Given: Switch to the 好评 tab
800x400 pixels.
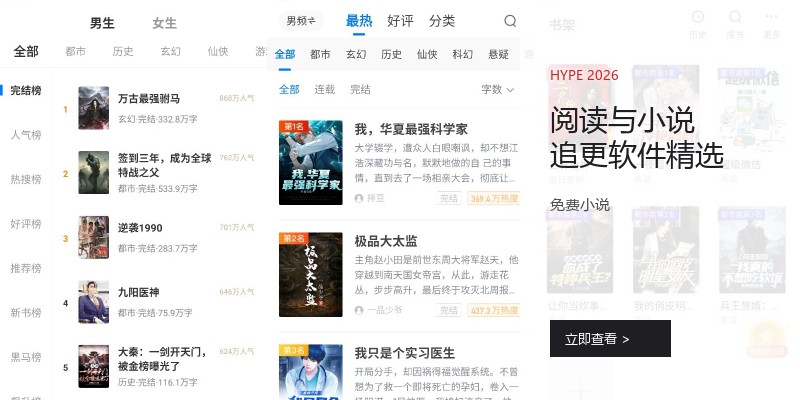Looking at the screenshot, I should pyautogui.click(x=400, y=21).
